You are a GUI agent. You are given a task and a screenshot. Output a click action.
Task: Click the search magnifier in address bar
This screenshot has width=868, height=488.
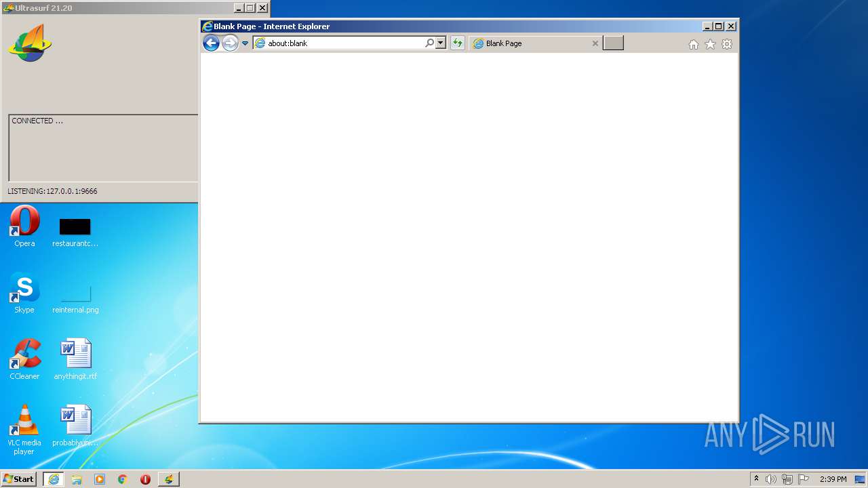coord(429,43)
